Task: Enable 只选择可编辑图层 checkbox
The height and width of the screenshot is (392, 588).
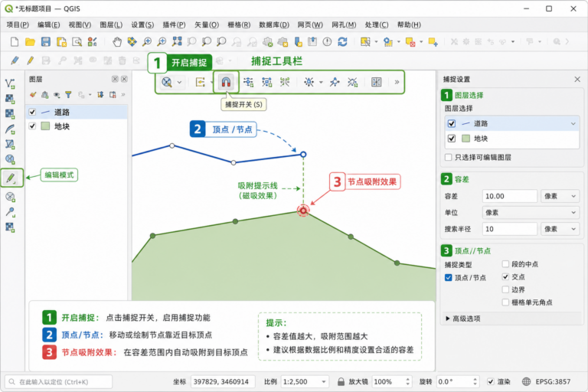Action: pos(448,157)
